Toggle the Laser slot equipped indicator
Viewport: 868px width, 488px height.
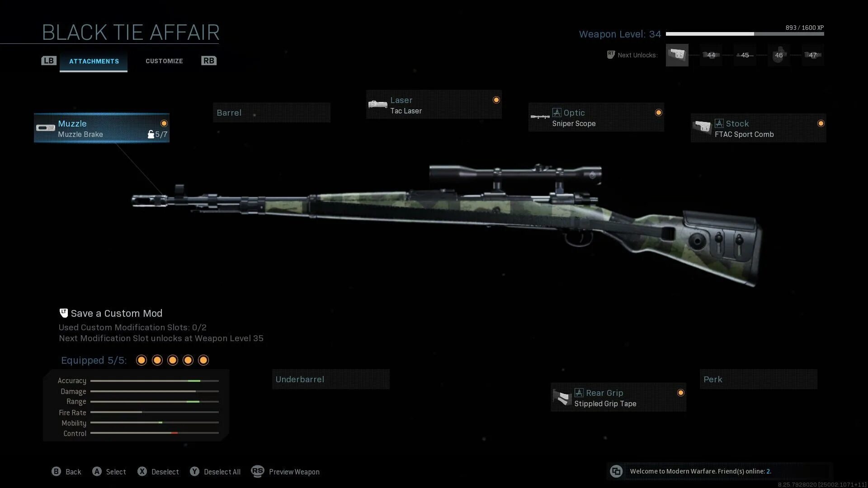(x=496, y=100)
